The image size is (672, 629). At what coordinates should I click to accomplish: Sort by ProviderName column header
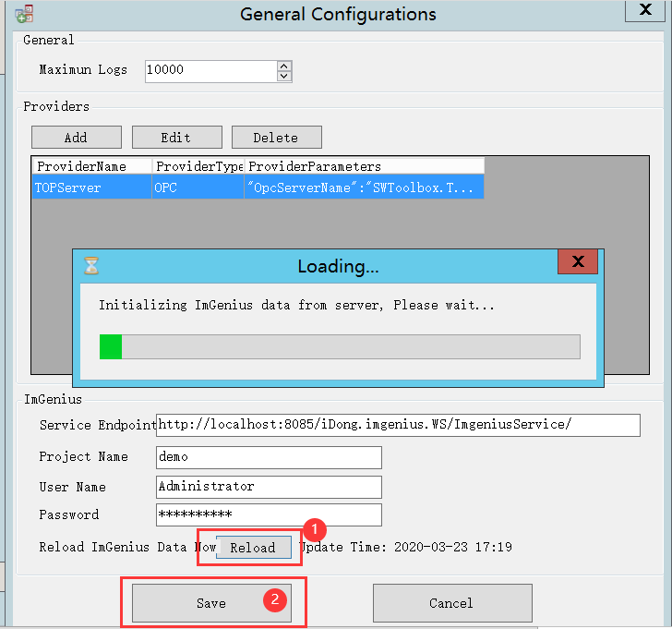(91, 166)
